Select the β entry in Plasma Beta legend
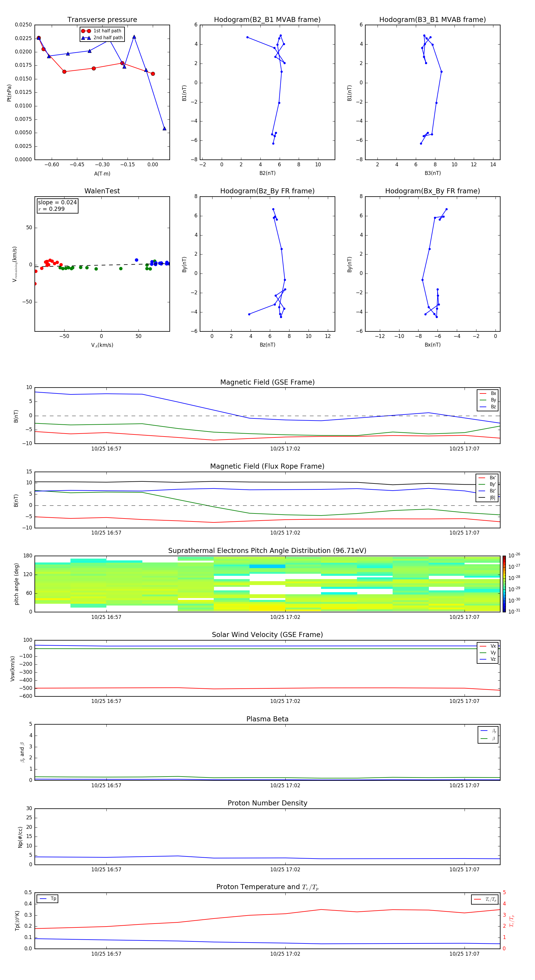The width and height of the screenshot is (535, 980). 488,739
